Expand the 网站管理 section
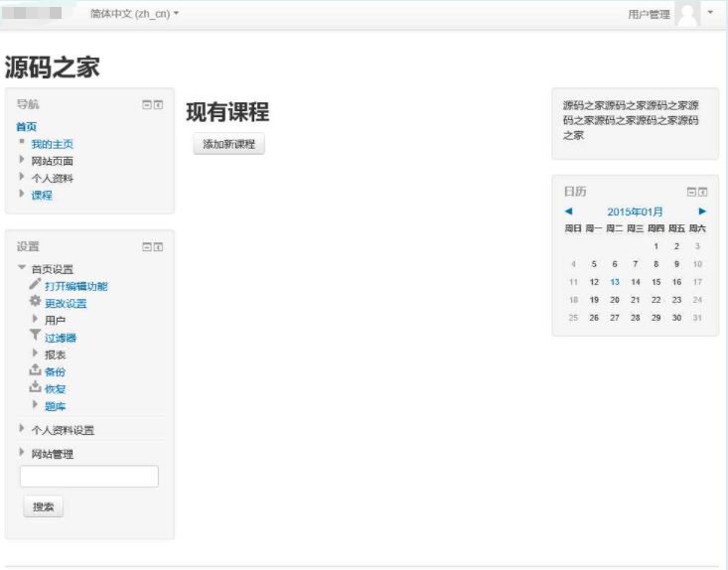Screen dimensions: 728x570 [x=22, y=452]
